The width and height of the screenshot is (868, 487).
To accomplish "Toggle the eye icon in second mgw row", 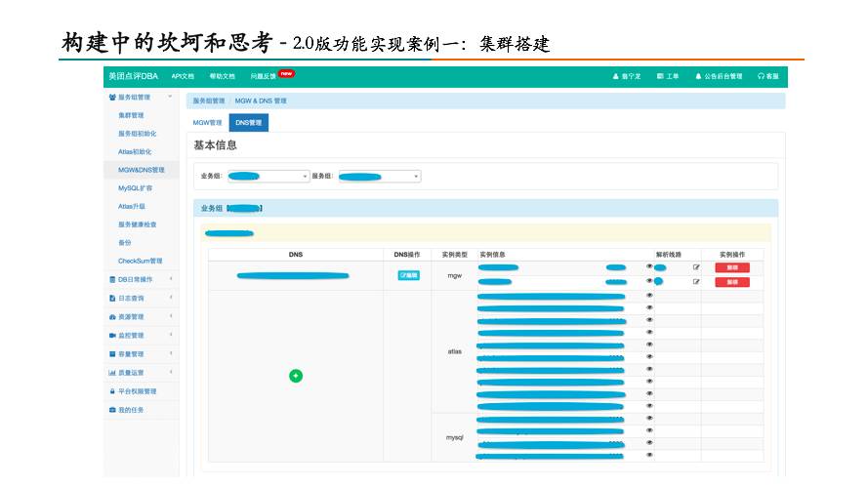I will click(x=649, y=281).
